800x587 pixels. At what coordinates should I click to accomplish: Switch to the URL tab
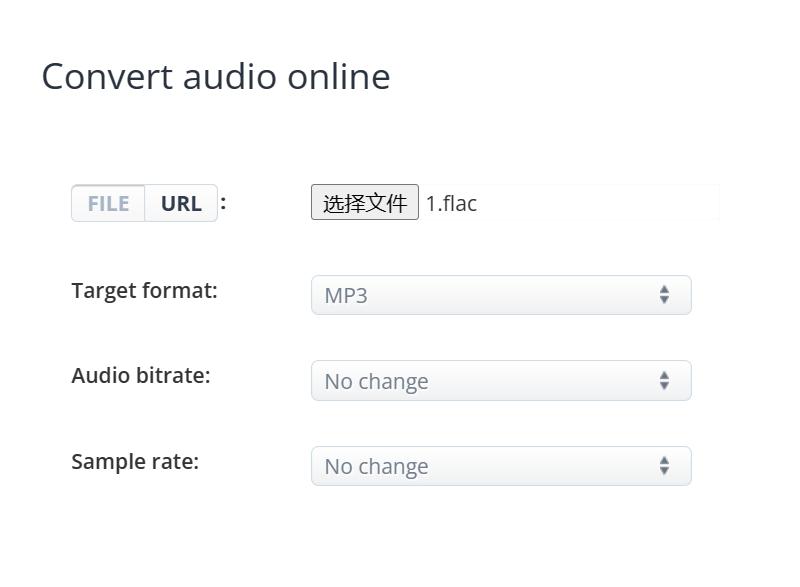(x=181, y=203)
